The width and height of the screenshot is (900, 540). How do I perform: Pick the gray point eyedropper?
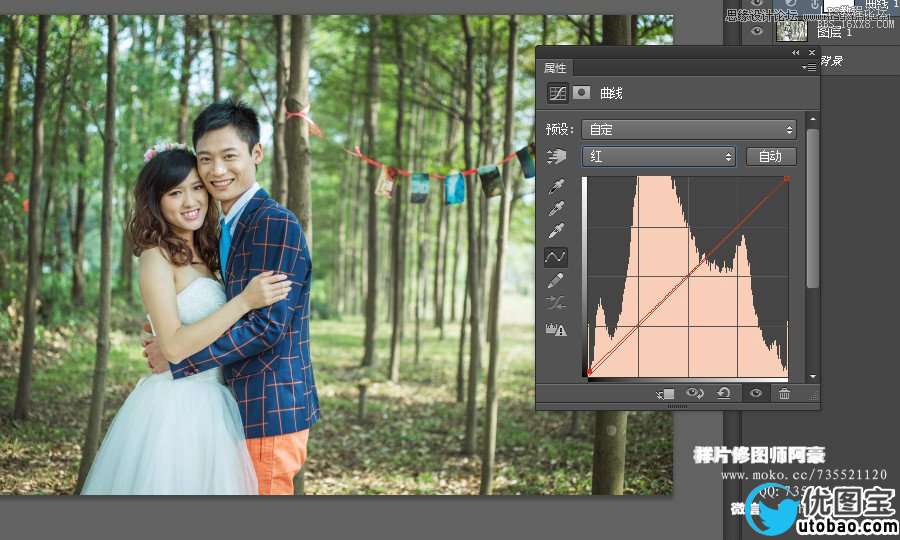556,208
